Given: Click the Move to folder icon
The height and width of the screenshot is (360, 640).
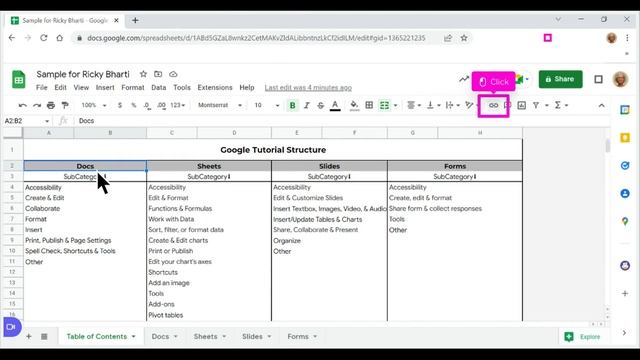Looking at the screenshot, I should (x=158, y=74).
